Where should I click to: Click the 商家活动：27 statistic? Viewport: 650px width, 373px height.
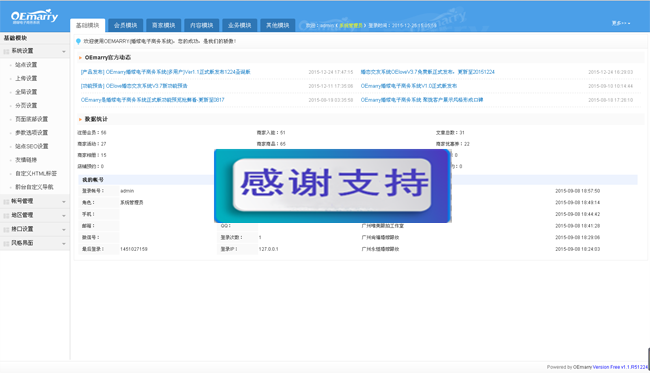pyautogui.click(x=92, y=144)
